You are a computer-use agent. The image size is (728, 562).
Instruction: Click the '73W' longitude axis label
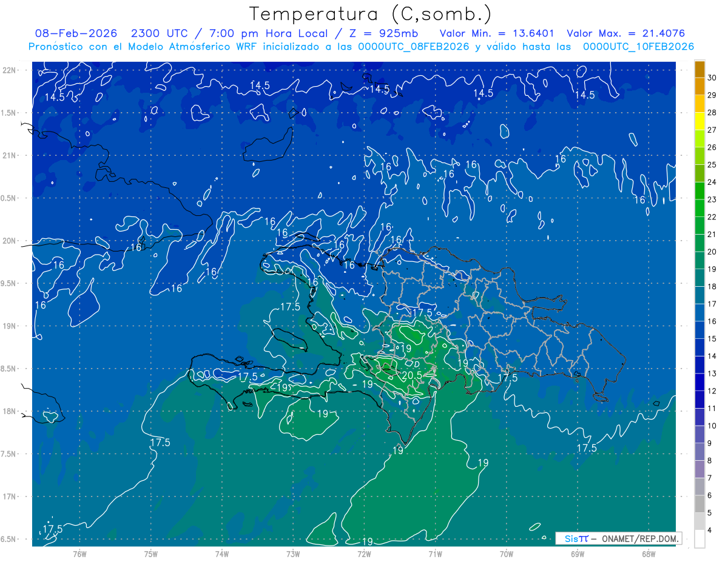pos(293,554)
